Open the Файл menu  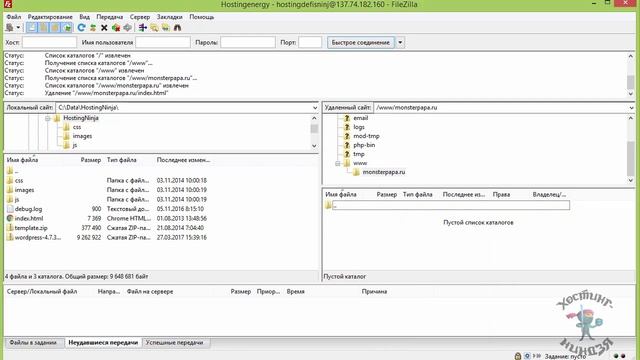coord(14,17)
